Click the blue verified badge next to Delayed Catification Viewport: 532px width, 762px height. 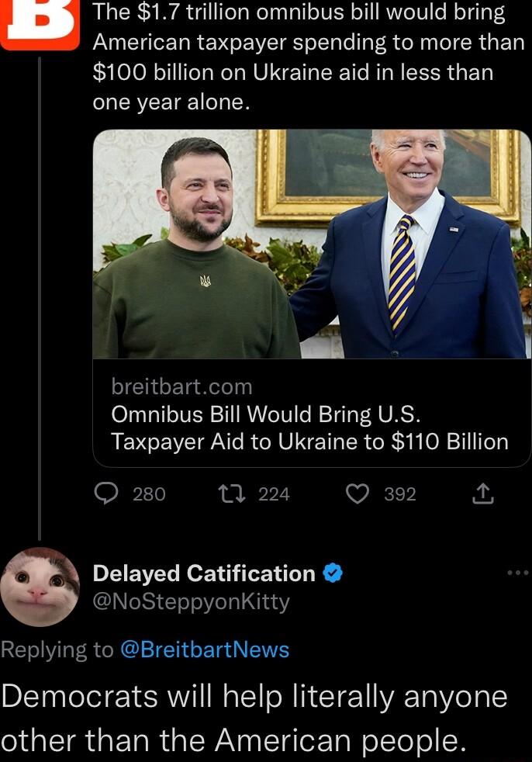pos(332,574)
